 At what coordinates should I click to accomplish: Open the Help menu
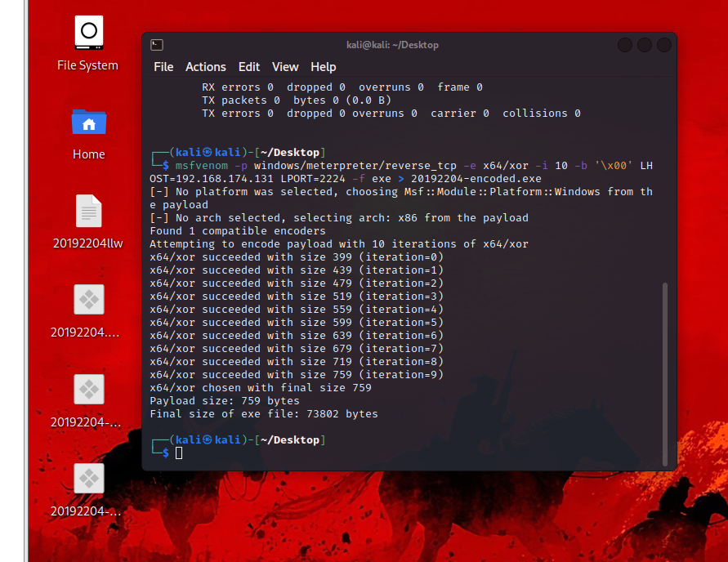(x=323, y=67)
